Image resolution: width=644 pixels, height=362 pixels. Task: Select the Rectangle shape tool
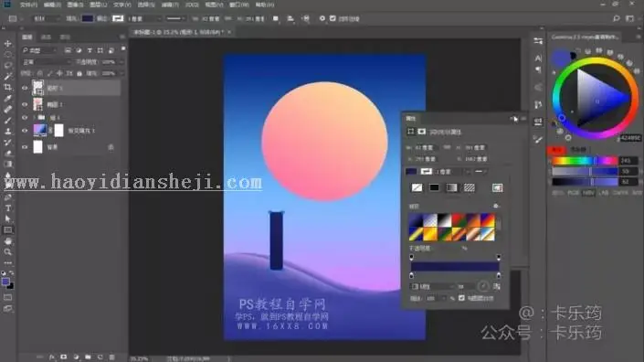[x=8, y=230]
